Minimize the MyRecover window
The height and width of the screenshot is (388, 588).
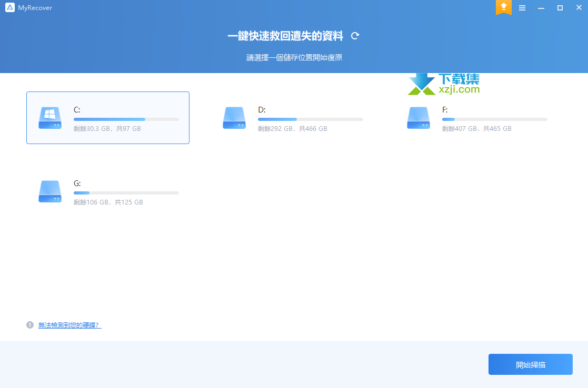[x=541, y=8]
